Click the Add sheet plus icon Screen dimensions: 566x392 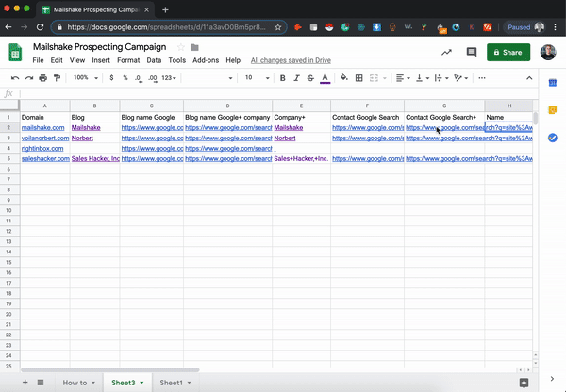point(25,383)
